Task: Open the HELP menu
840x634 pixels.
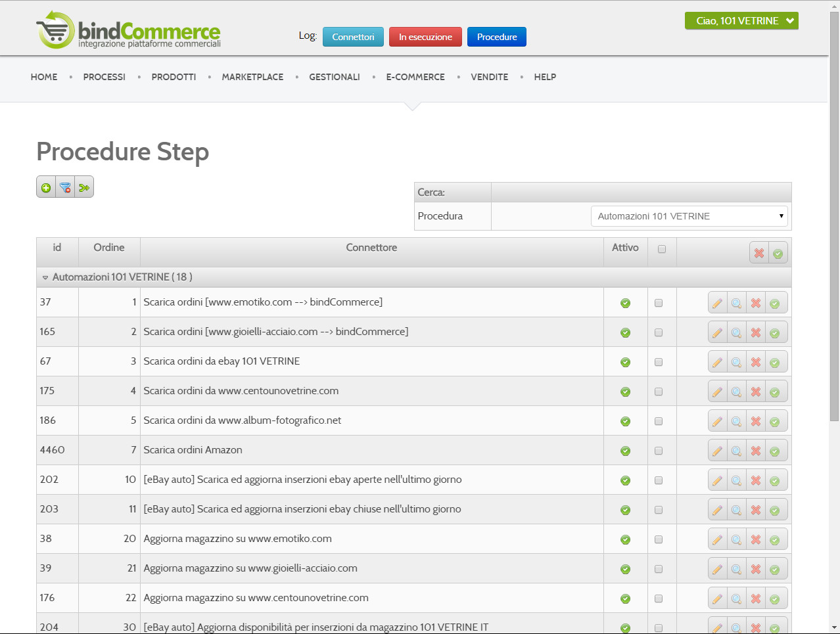Action: click(545, 77)
